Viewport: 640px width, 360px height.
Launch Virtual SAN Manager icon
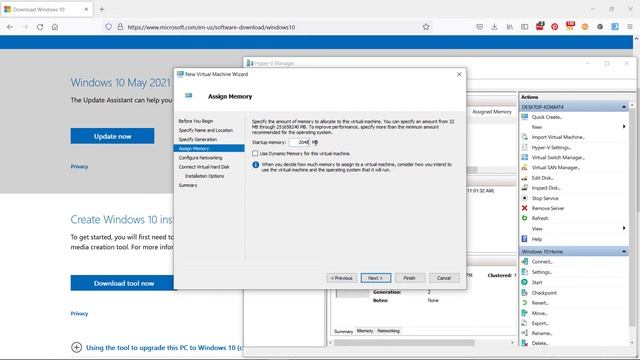tap(524, 167)
